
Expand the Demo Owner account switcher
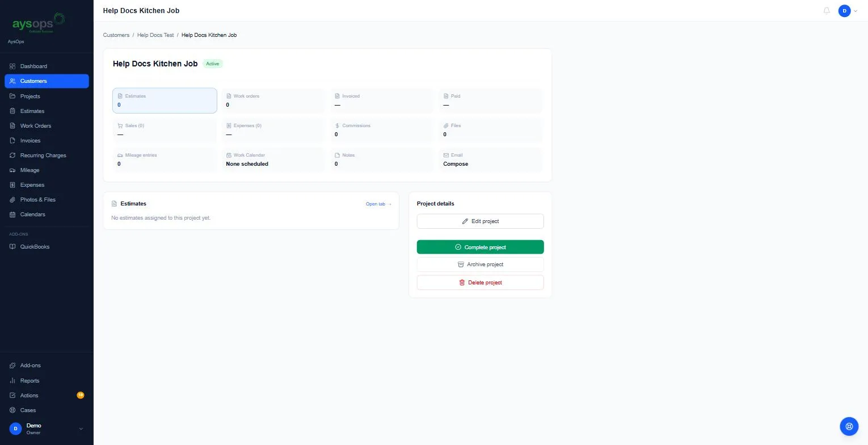(x=47, y=429)
